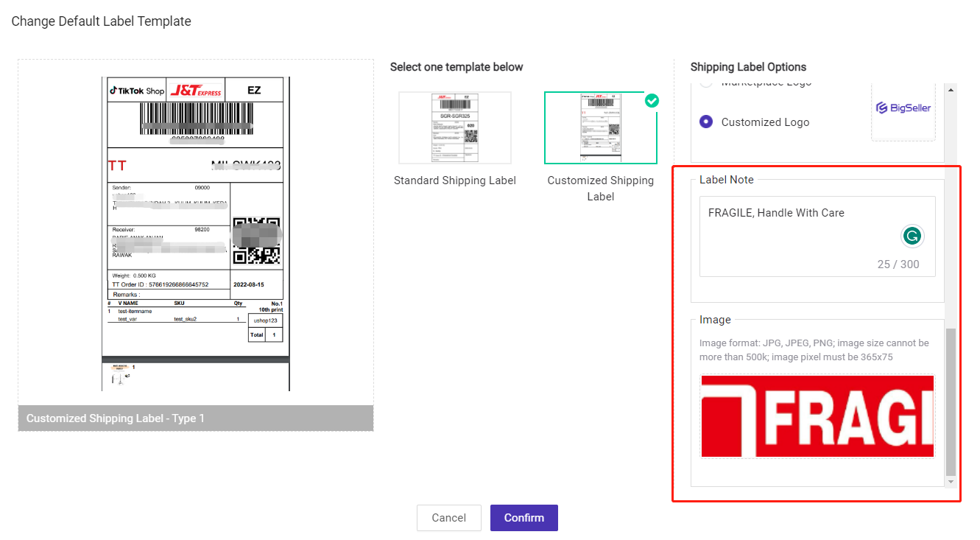Click the 'Shipping Label Options' heading
This screenshot has height=540, width=980.
[748, 67]
